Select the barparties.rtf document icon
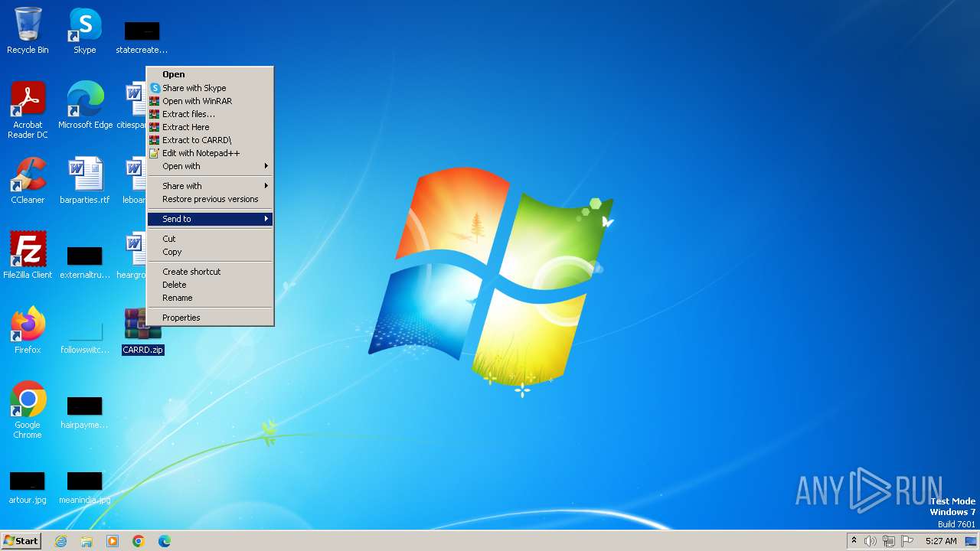Image resolution: width=980 pixels, height=551 pixels. tap(84, 180)
